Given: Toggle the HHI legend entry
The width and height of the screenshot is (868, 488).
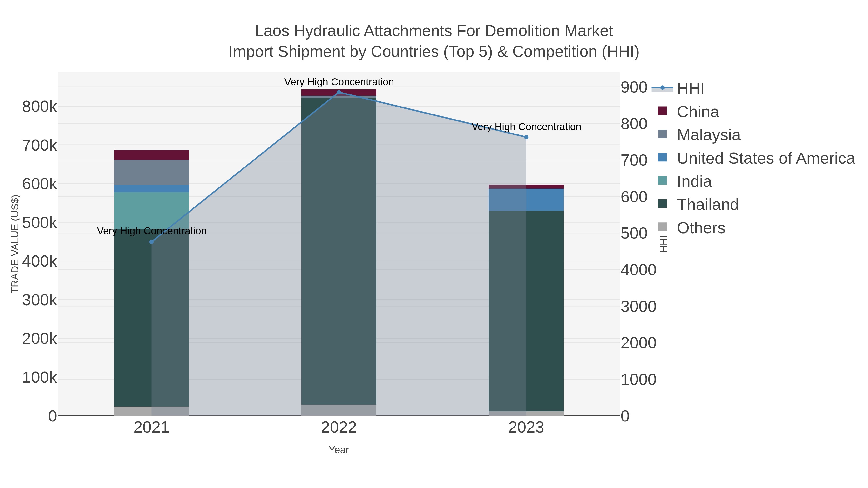Looking at the screenshot, I should click(678, 88).
